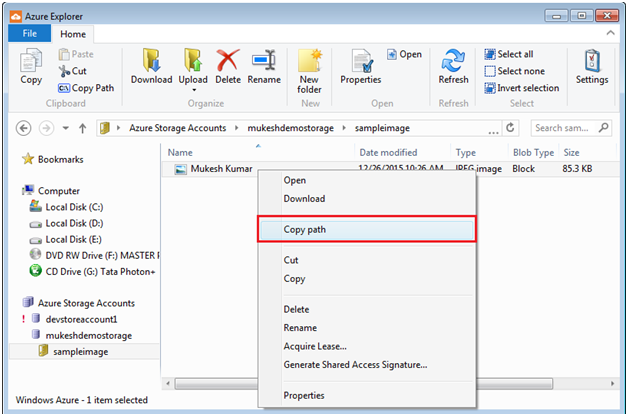Select DVD RW Drive (F:)

pos(94,255)
